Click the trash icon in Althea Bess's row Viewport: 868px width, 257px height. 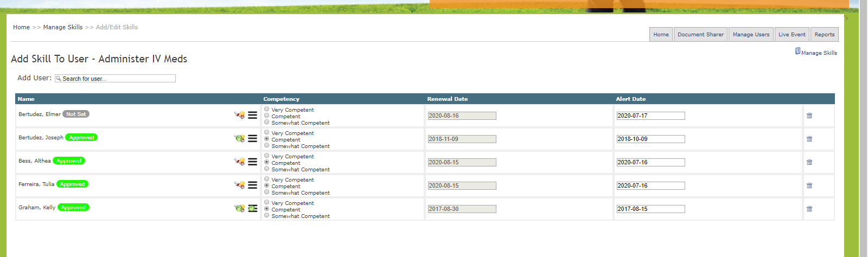pyautogui.click(x=809, y=162)
